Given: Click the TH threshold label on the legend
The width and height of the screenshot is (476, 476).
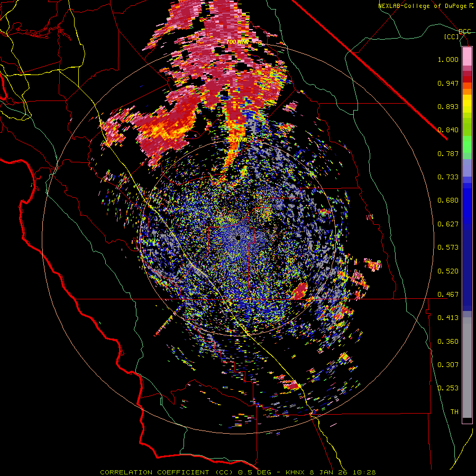Looking at the screenshot, I should [454, 412].
